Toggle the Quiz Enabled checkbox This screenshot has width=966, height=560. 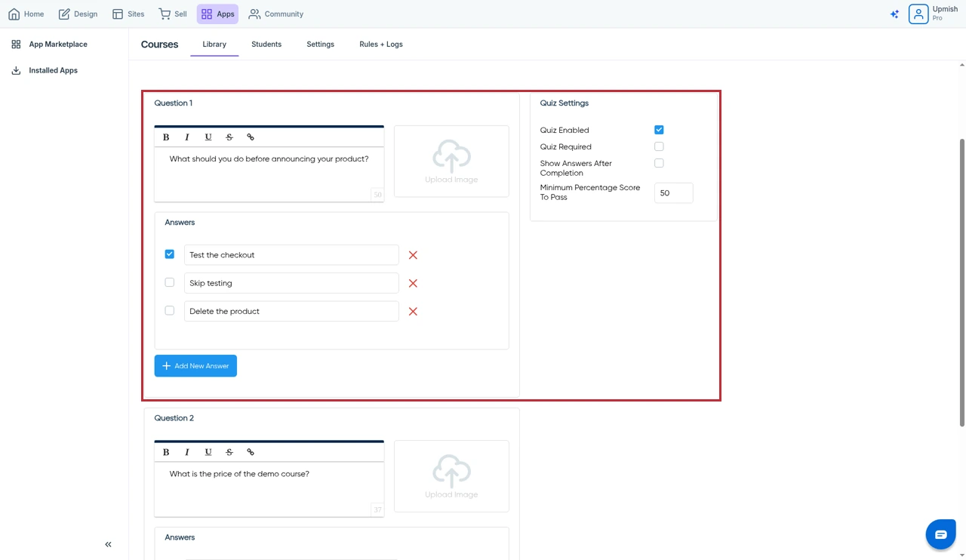pyautogui.click(x=659, y=130)
